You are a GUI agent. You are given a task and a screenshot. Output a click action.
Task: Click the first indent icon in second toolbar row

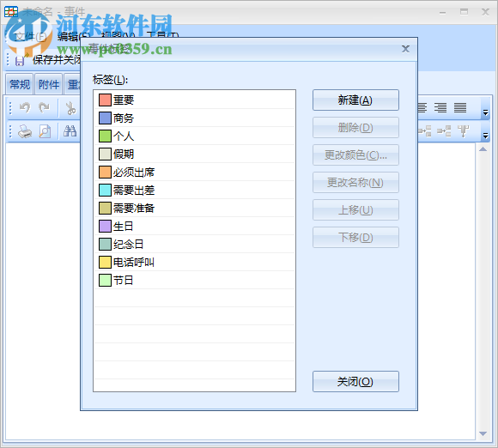coord(425,130)
